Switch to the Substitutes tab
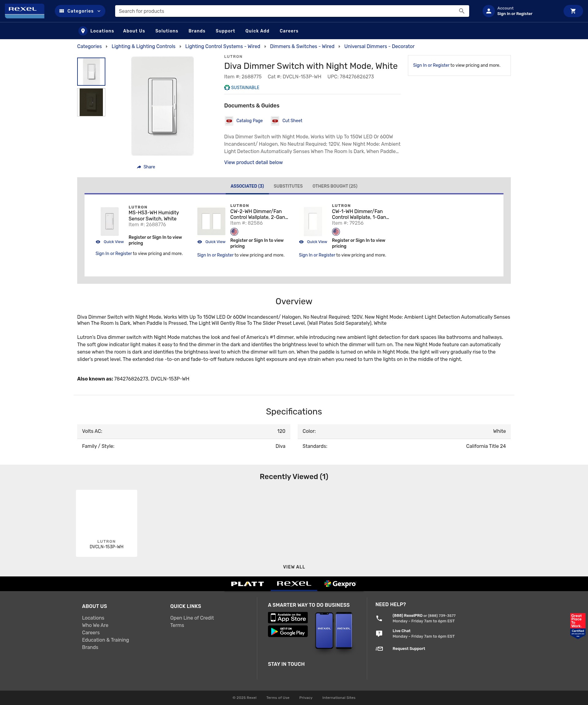588x705 pixels. 288,186
